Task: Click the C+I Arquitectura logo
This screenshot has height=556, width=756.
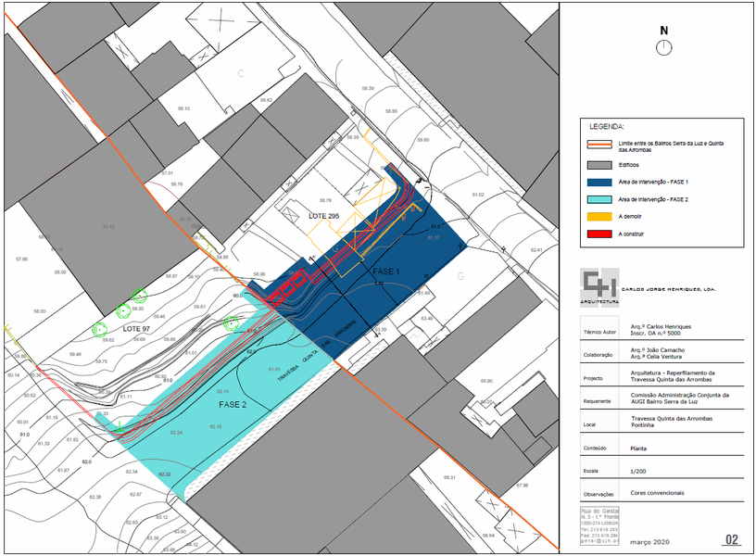Action: [x=598, y=285]
